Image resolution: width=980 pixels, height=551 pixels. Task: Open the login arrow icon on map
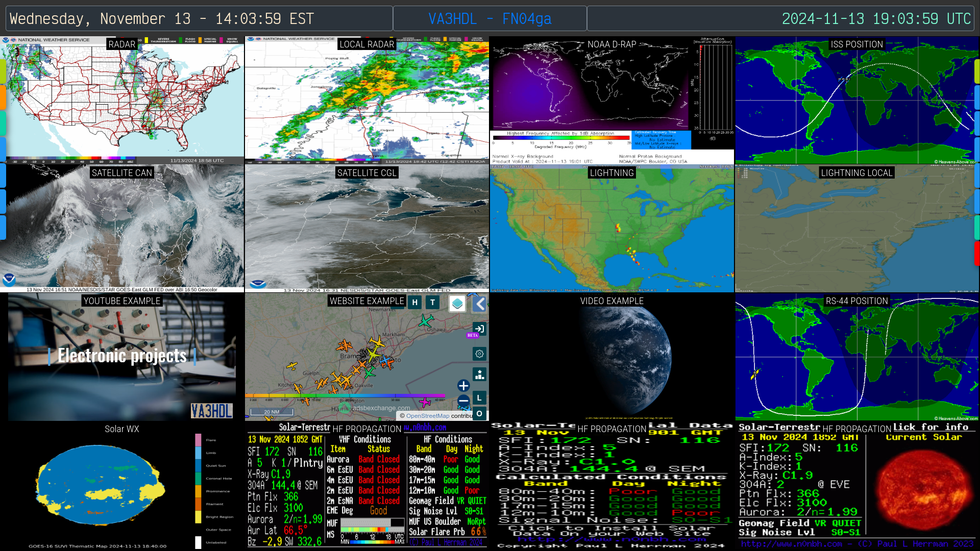(x=479, y=329)
